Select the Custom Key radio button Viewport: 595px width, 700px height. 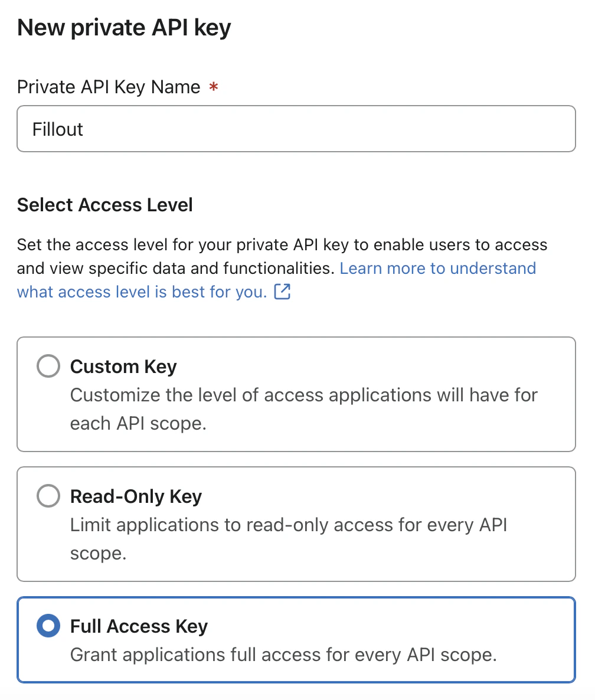tap(48, 366)
